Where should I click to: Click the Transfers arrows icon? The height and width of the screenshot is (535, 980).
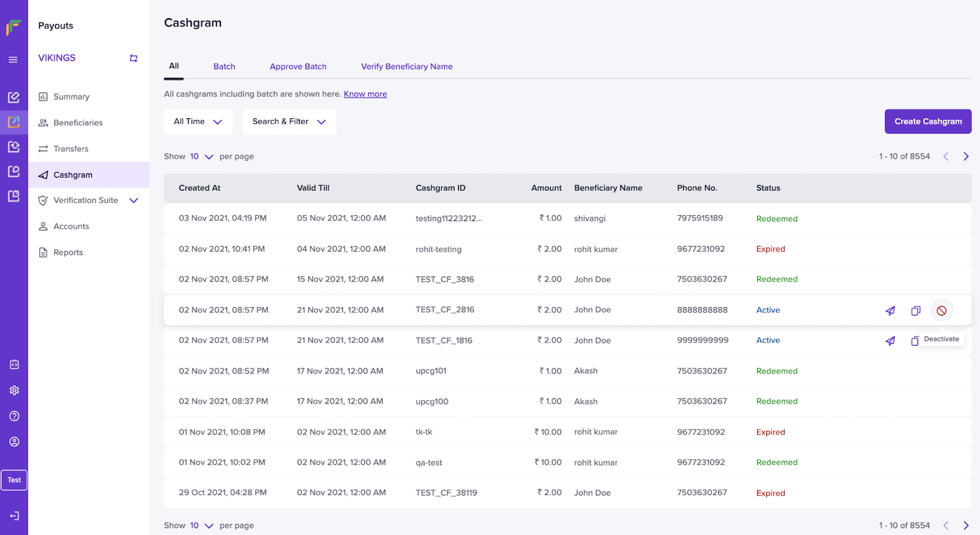[x=43, y=149]
